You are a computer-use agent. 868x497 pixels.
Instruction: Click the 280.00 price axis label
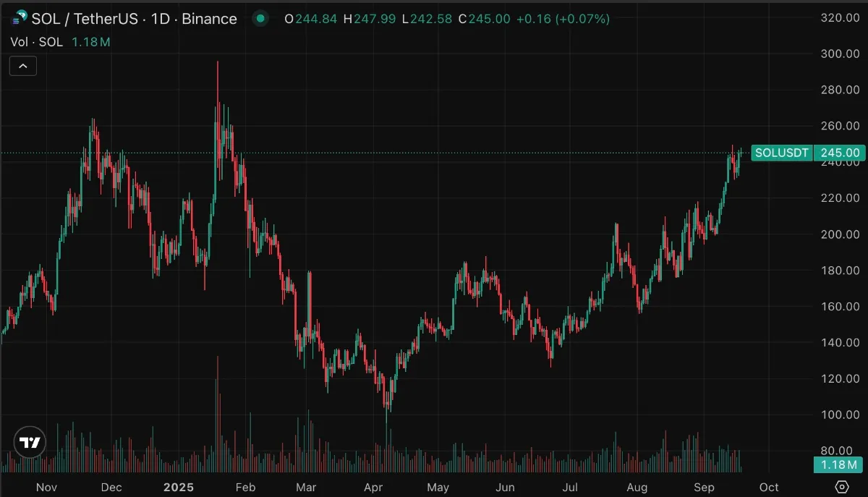[839, 90]
